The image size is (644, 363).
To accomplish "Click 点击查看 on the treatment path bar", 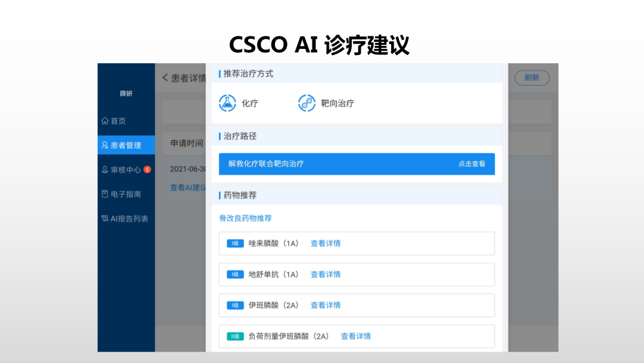I will tap(472, 164).
